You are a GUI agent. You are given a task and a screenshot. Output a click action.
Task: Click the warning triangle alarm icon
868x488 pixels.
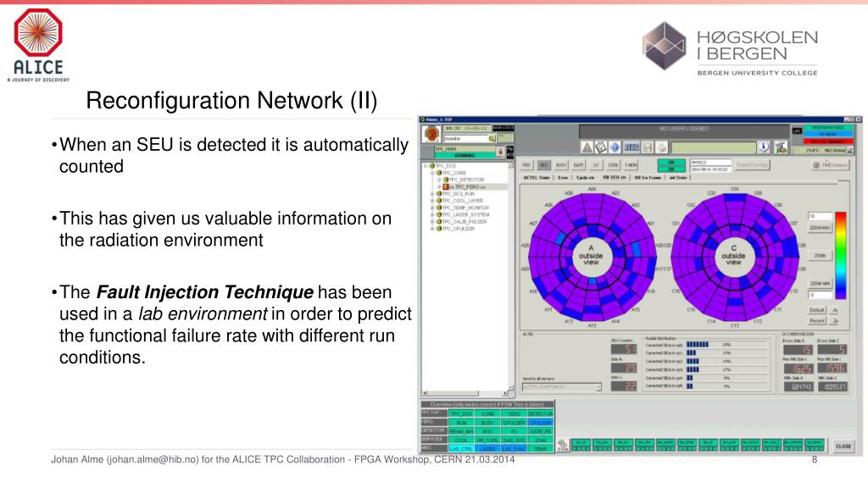(x=587, y=147)
